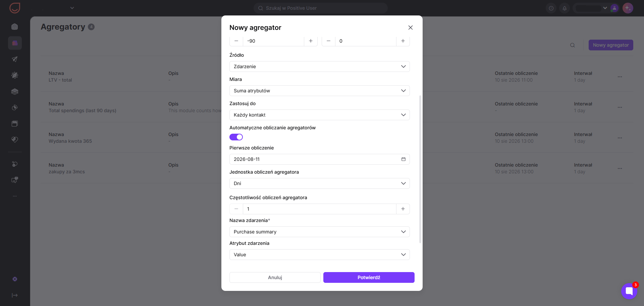Close the Nowy agregator dialog
The width and height of the screenshot is (644, 306).
(x=411, y=28)
